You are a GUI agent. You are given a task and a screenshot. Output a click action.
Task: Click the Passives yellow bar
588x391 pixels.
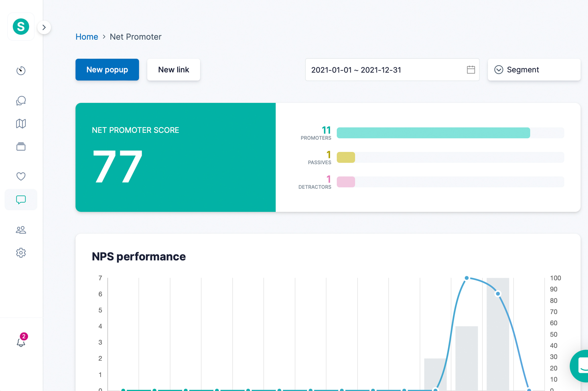pyautogui.click(x=346, y=157)
